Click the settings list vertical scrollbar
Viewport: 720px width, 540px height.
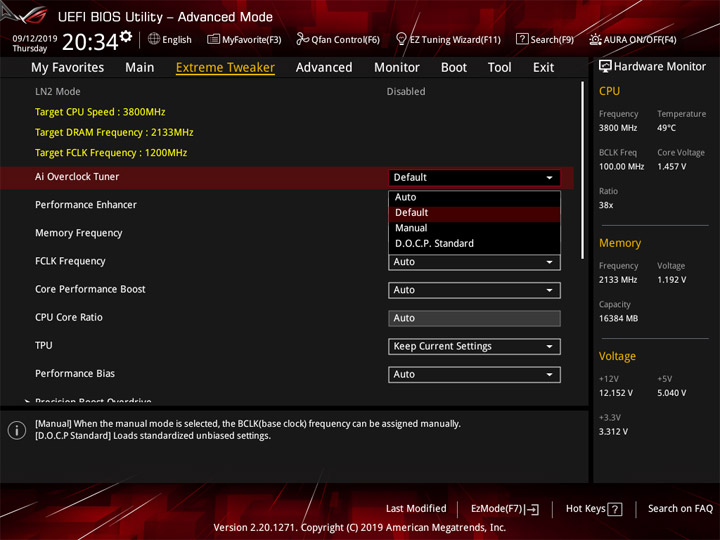[583, 170]
